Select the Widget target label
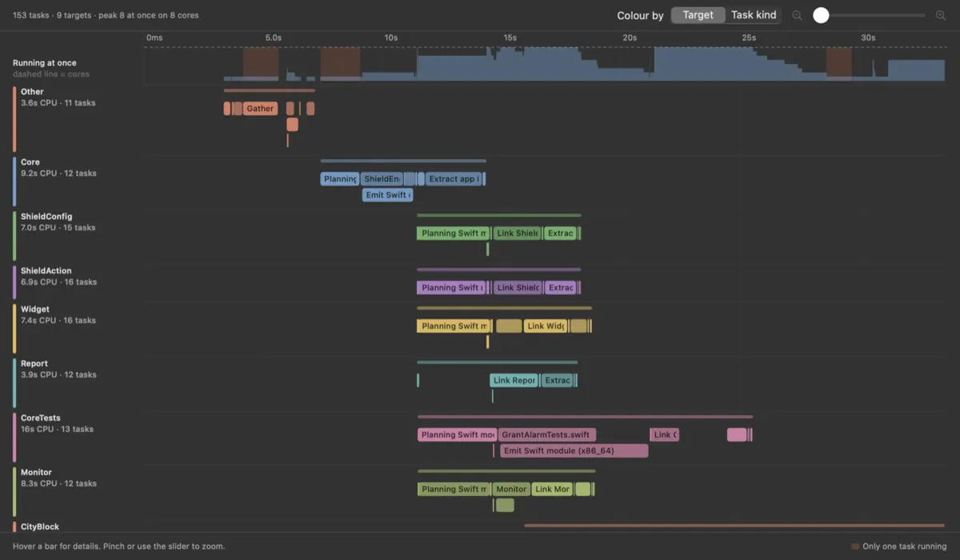 click(x=35, y=310)
